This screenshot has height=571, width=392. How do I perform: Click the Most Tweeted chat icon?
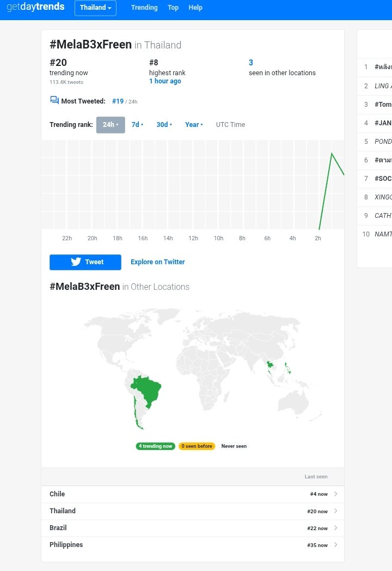[54, 100]
